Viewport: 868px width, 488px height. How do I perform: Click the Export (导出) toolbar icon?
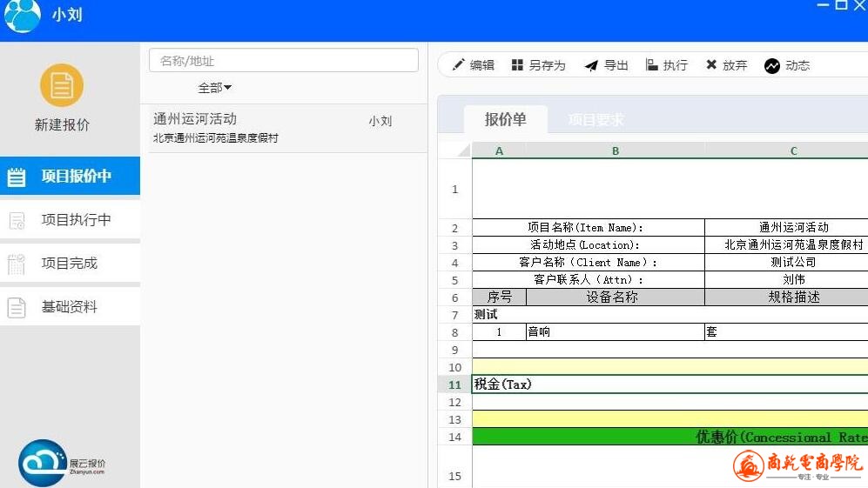[591, 65]
